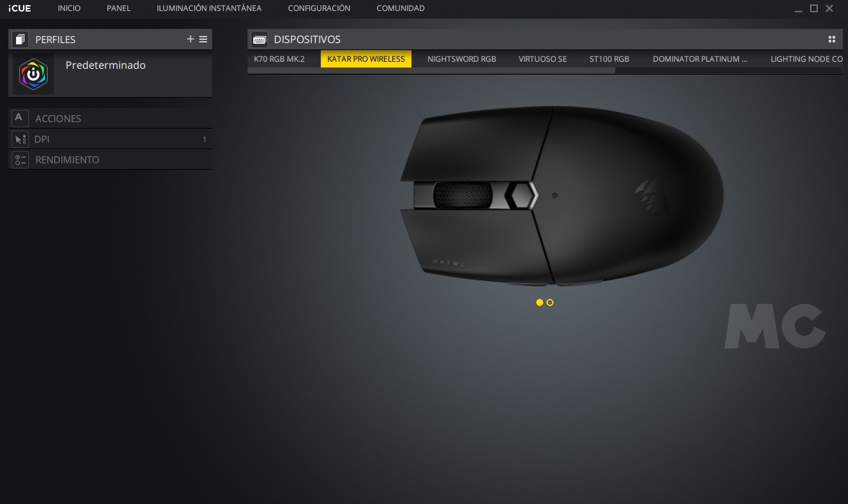Open the profiles hamburger menu icon
848x504 pixels.
tap(203, 39)
